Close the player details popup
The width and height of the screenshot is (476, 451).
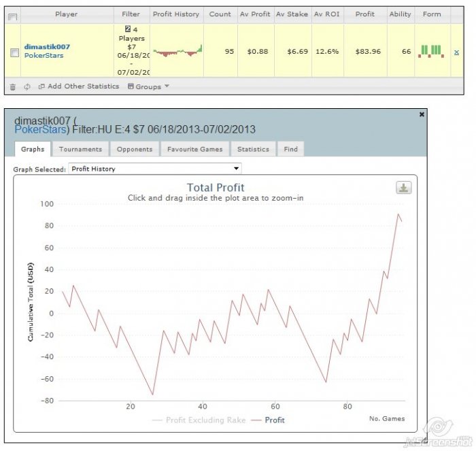[x=422, y=114]
